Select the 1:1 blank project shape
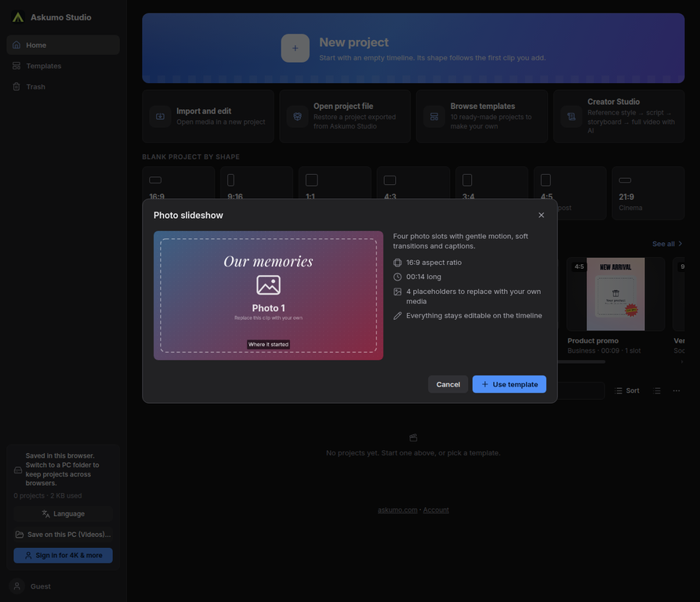Image resolution: width=700 pixels, height=602 pixels. point(335,183)
